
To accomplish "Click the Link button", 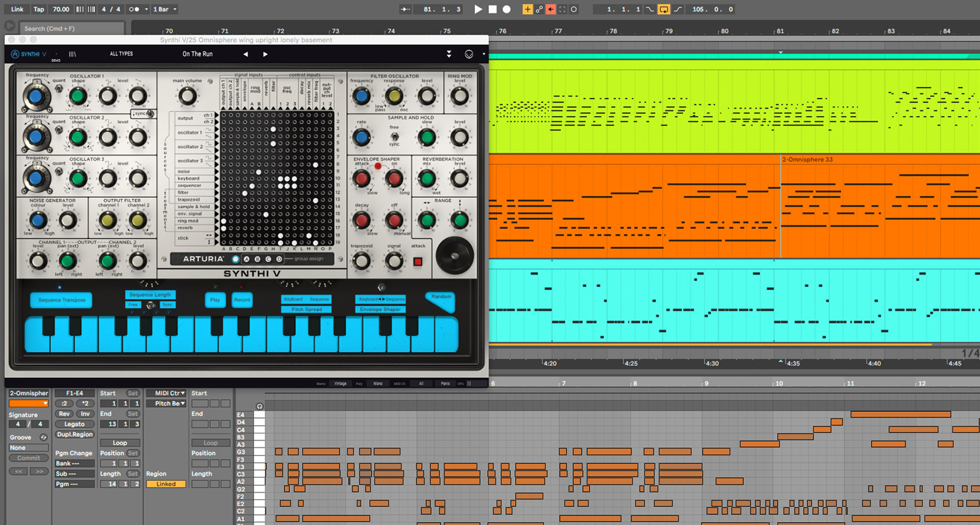I will tap(17, 9).
